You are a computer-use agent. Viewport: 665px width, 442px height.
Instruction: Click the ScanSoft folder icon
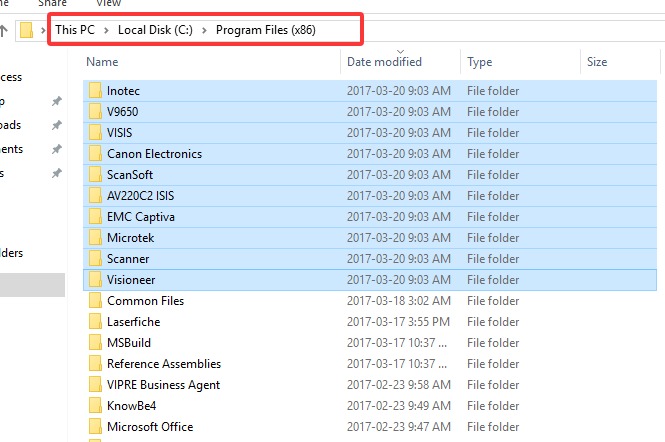pyautogui.click(x=95, y=175)
